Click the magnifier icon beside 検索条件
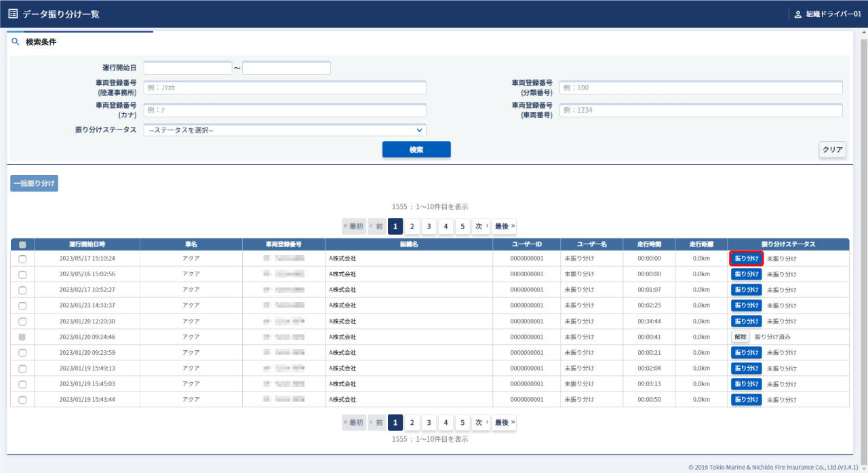Image resolution: width=868 pixels, height=473 pixels. point(16,42)
